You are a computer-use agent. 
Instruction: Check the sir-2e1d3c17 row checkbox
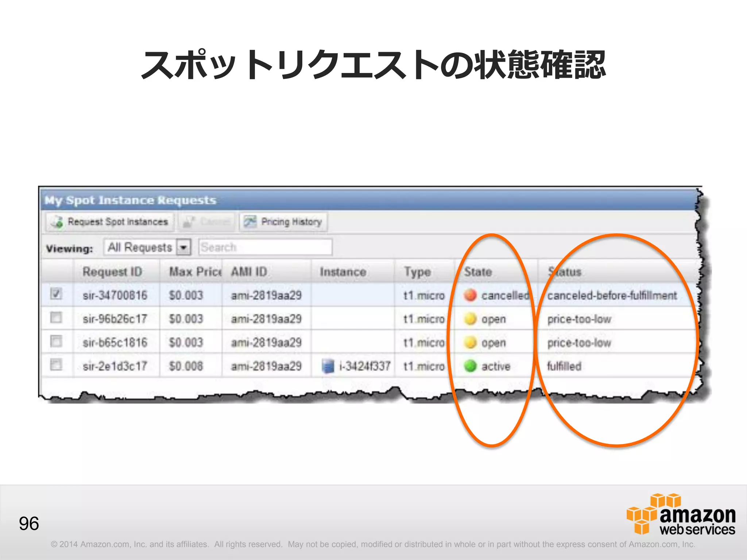56,365
